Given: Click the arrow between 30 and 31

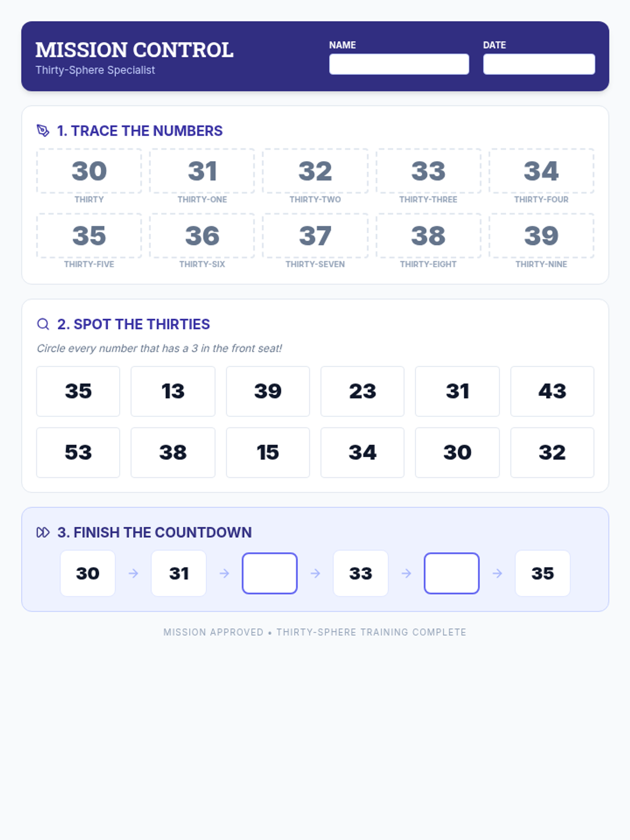Looking at the screenshot, I should click(x=133, y=573).
